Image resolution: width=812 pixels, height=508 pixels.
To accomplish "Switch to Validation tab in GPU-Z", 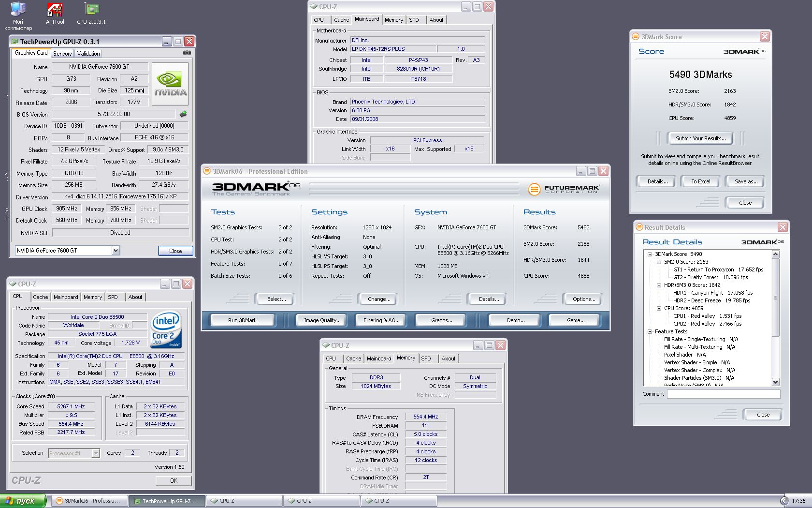I will click(88, 53).
